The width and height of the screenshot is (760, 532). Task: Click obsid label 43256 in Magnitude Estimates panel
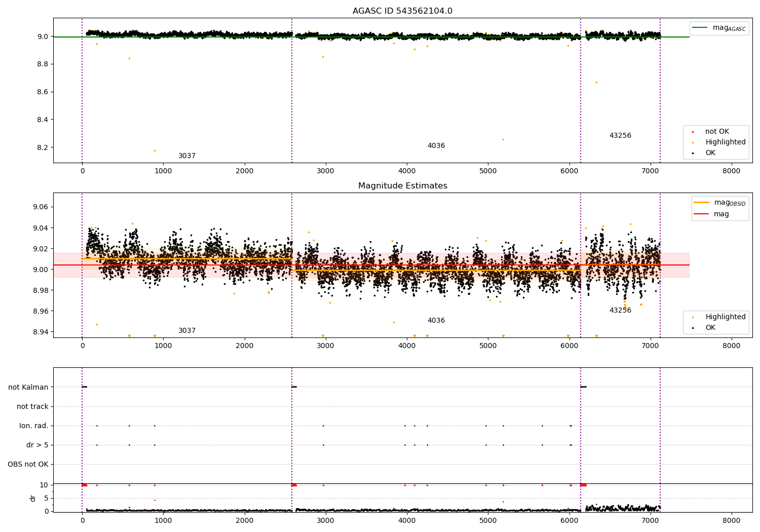(x=620, y=311)
